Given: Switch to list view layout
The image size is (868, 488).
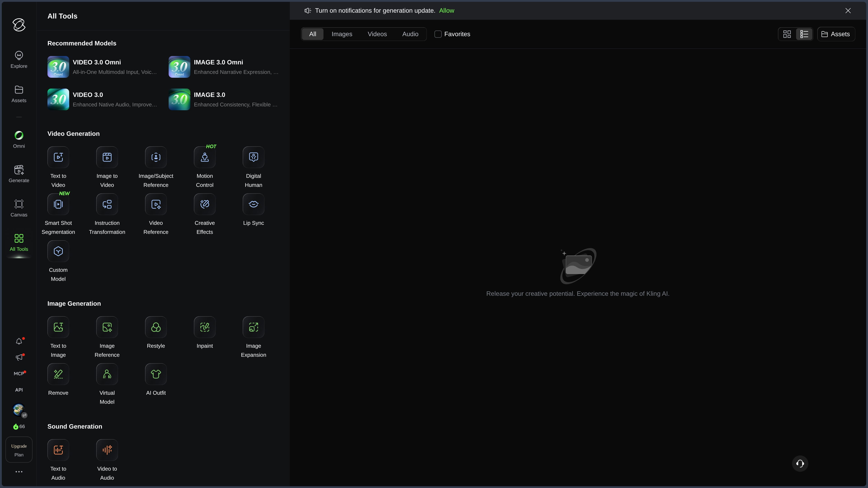Looking at the screenshot, I should (x=804, y=34).
